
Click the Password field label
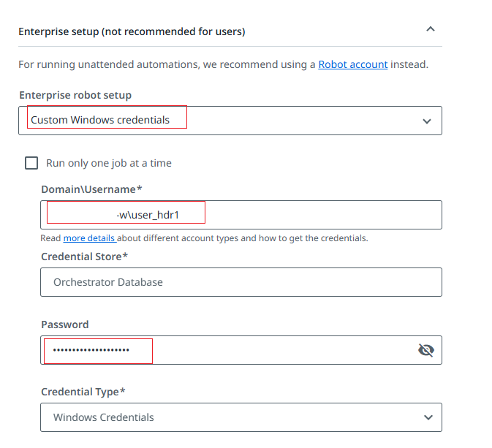tap(65, 324)
